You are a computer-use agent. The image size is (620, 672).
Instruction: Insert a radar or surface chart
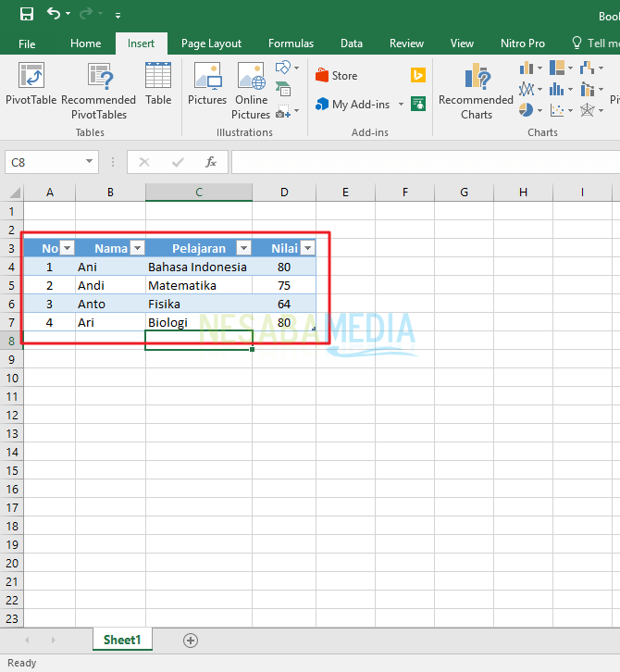(587, 110)
